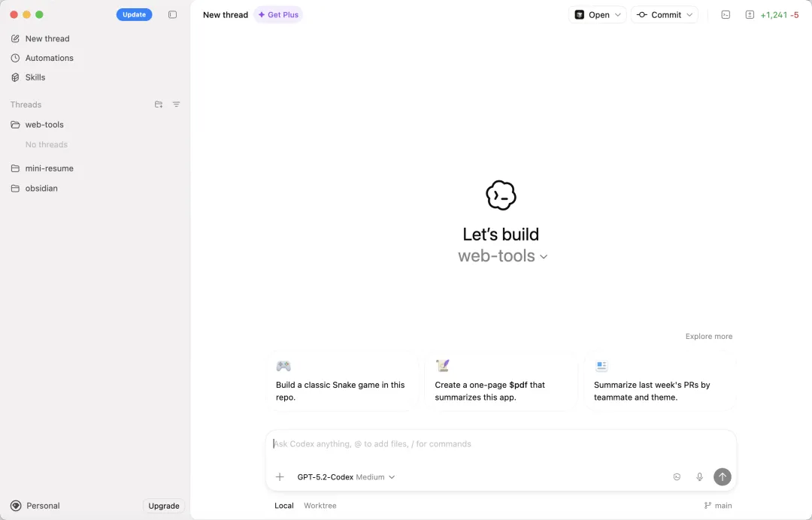Click the Automations clock icon
The width and height of the screenshot is (812, 520).
point(16,58)
